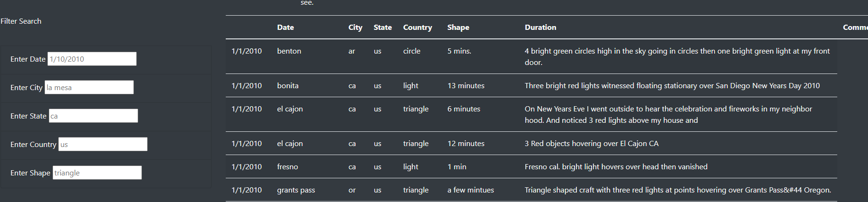Click the Date column header

click(285, 28)
